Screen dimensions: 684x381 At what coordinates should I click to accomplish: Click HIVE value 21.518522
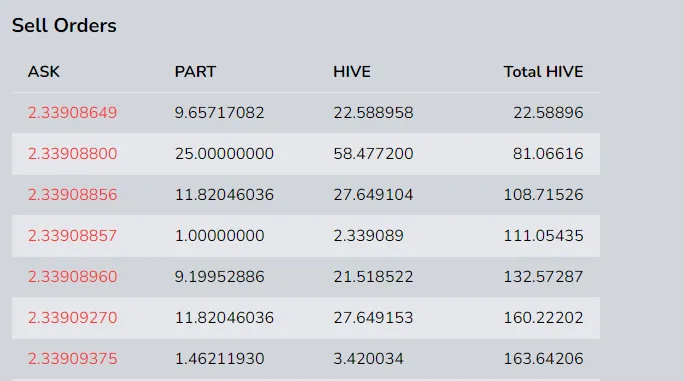click(373, 277)
